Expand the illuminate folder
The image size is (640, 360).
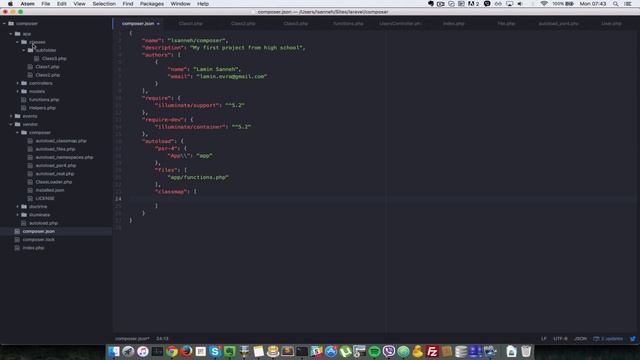[18, 215]
